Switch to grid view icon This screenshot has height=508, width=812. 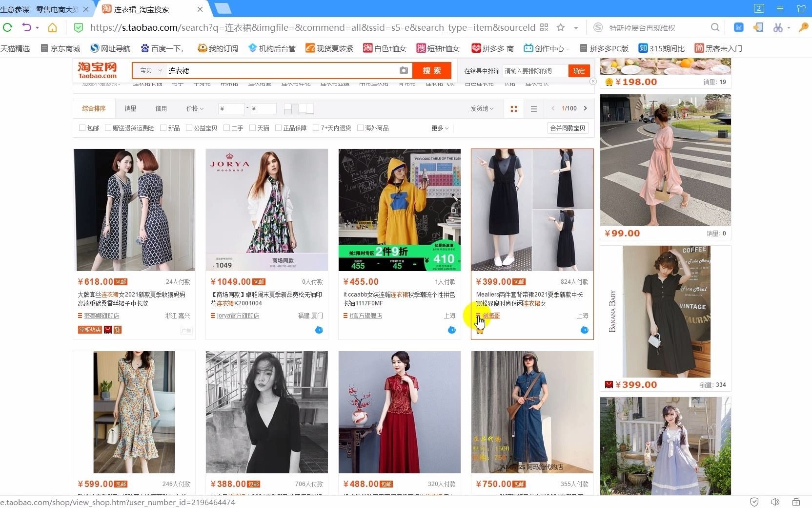click(513, 108)
